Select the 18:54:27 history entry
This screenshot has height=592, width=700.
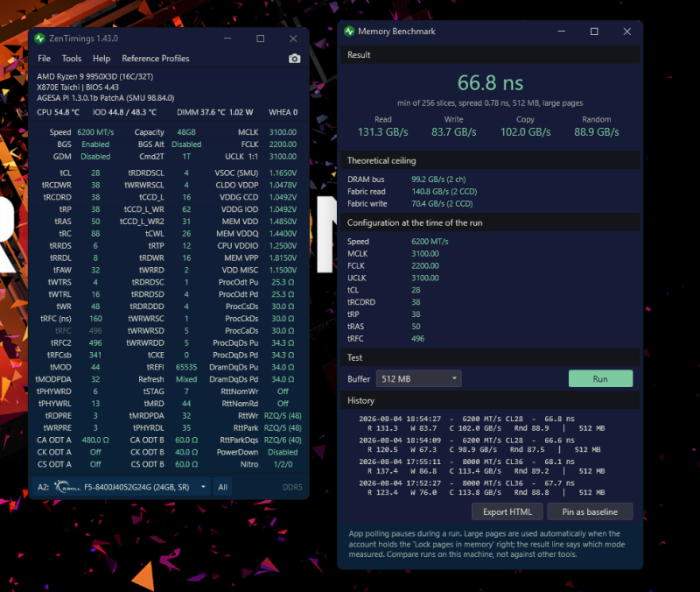coord(482,423)
